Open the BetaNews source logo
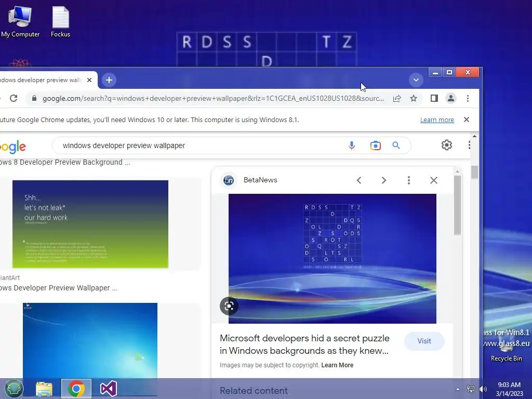The image size is (532, 399). point(229,180)
